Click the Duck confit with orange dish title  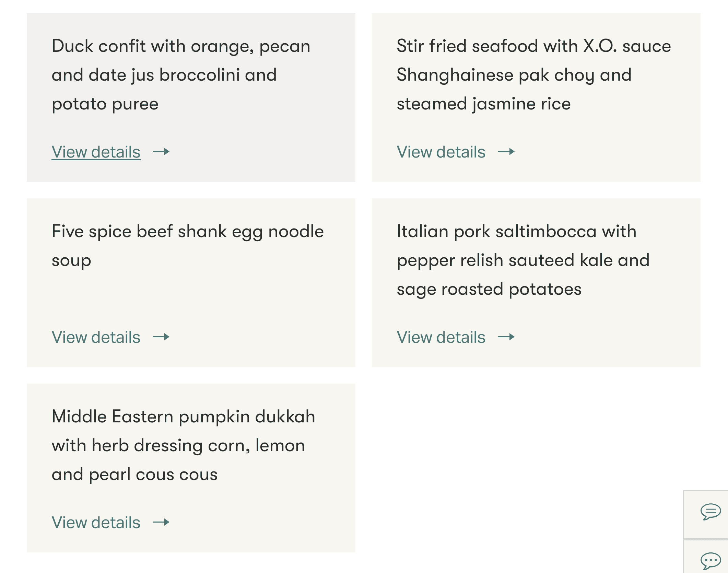[x=181, y=46]
